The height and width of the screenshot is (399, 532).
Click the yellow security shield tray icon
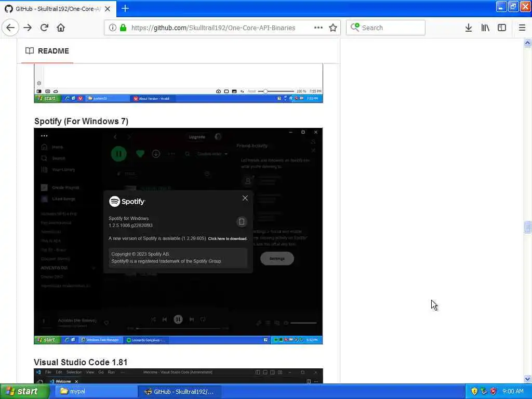point(474,392)
